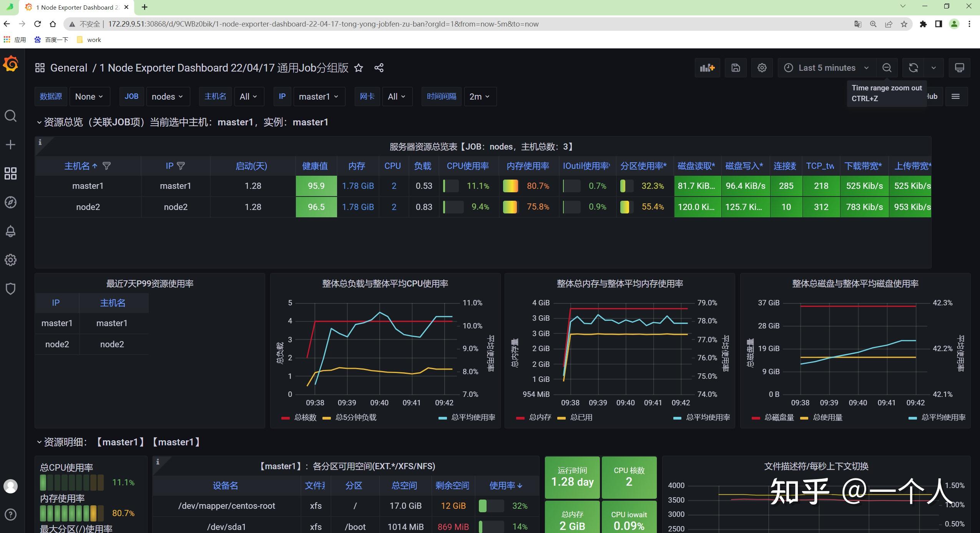Refresh the dashboard with refresh icon

[913, 68]
